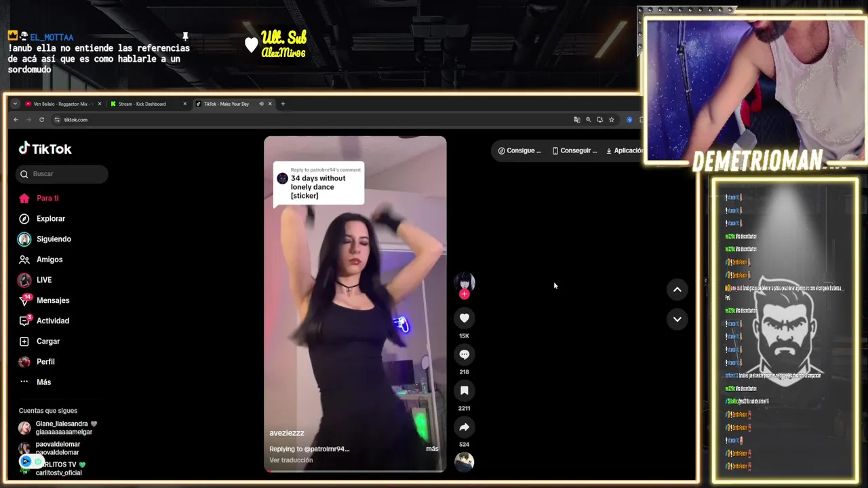The height and width of the screenshot is (488, 868).
Task: Mute the TikTok tab audio icon
Action: (x=261, y=104)
